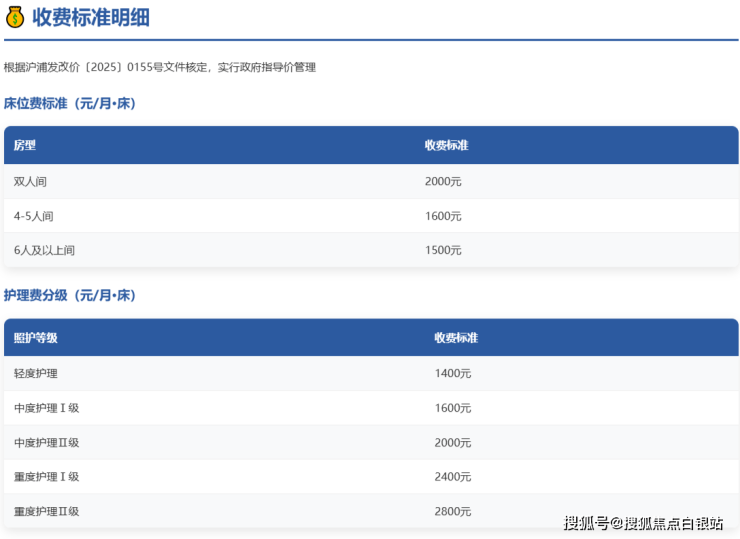The width and height of the screenshot is (740, 539).
Task: Select the 轻度护理 row
Action: pos(36,373)
